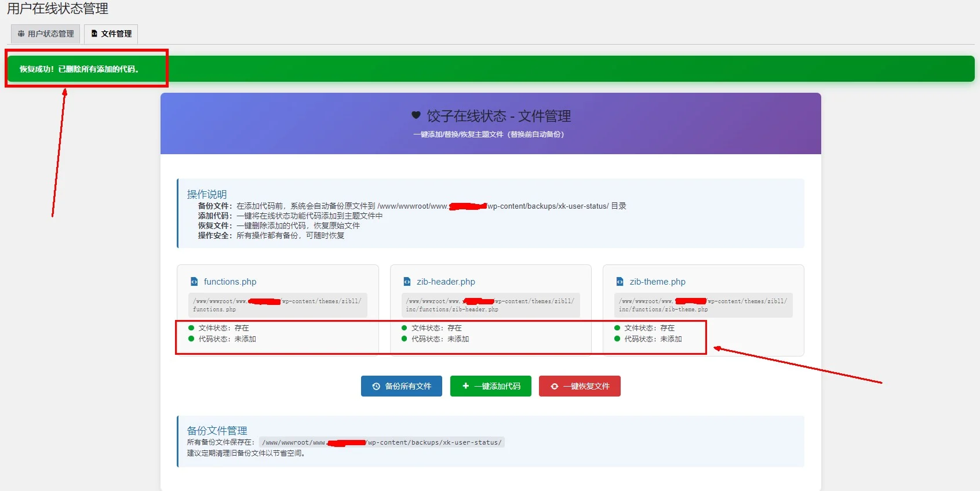This screenshot has width=980, height=491.
Task: Click the success message 恢复成功!已删除所有添加的代码
Action: coord(79,69)
